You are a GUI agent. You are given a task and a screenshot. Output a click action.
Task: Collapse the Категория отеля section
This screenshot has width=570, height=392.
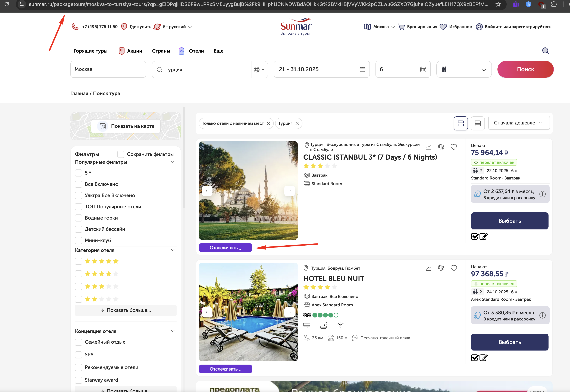173,250
